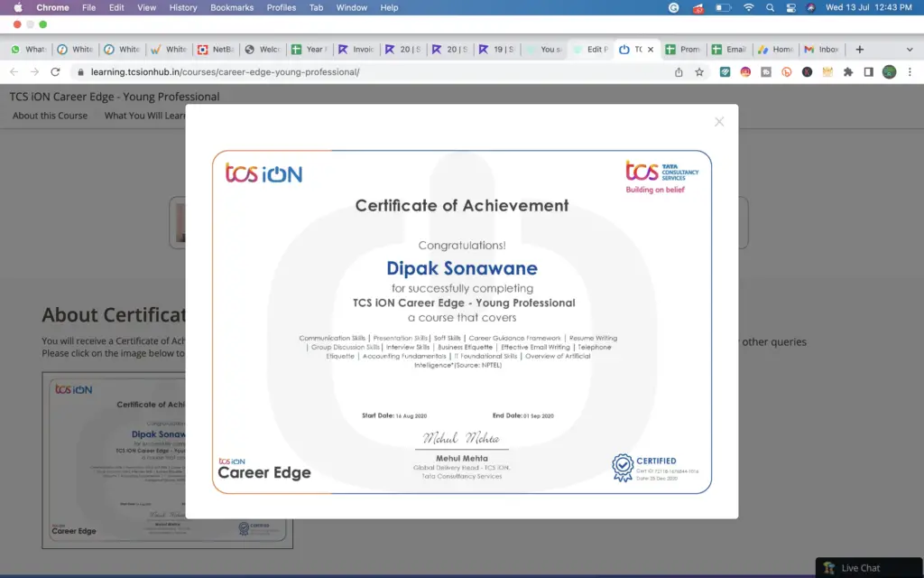Share this page using the share icon
The height and width of the screenshot is (578, 924).
[x=679, y=72]
